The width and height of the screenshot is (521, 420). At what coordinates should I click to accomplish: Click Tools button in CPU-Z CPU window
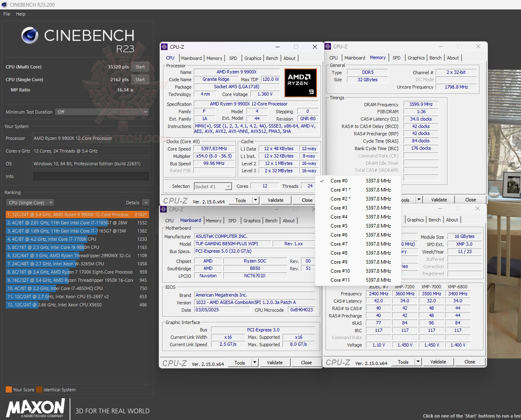point(241,200)
